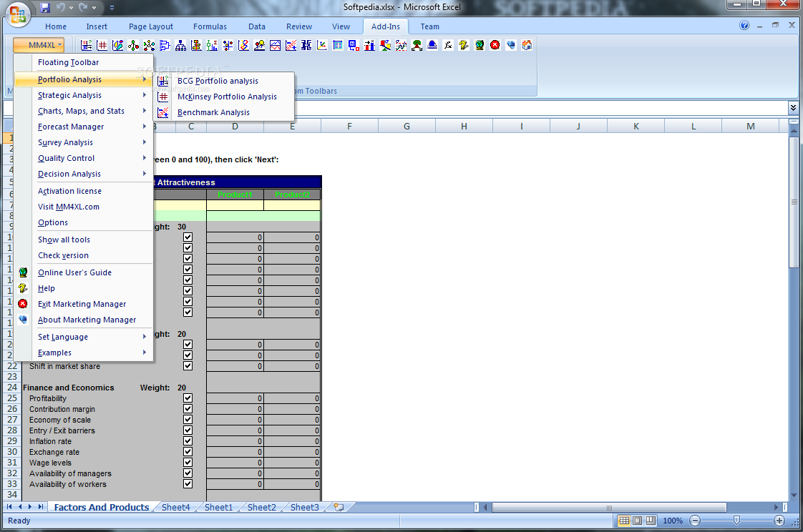Uncheck the Contribution margin checkbox
The image size is (803, 532).
[188, 409]
